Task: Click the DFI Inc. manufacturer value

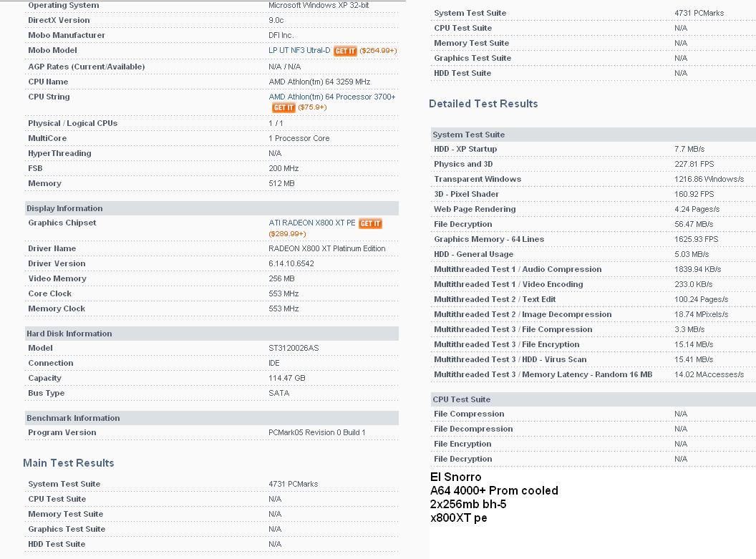Action: click(x=281, y=35)
